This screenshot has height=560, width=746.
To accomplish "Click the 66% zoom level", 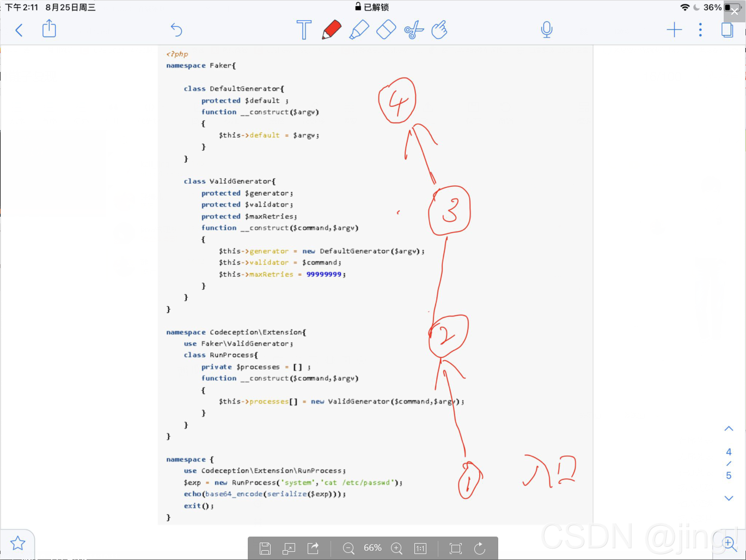I will pyautogui.click(x=372, y=548).
